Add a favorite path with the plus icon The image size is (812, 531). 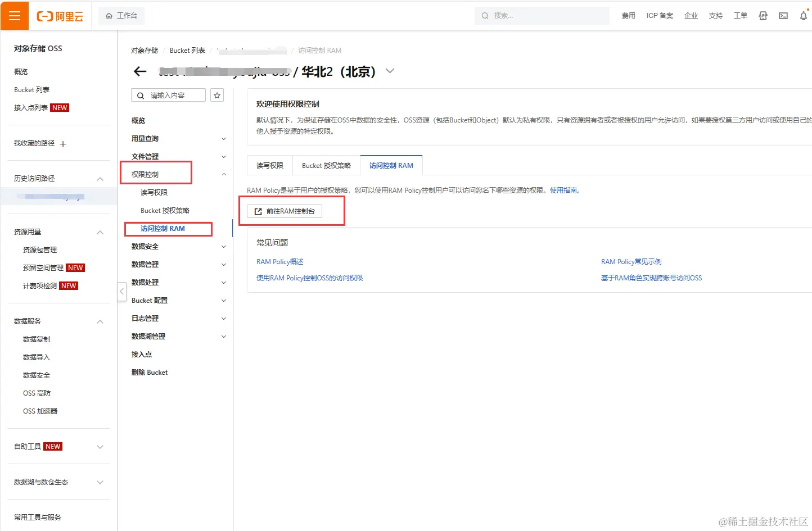pos(63,144)
